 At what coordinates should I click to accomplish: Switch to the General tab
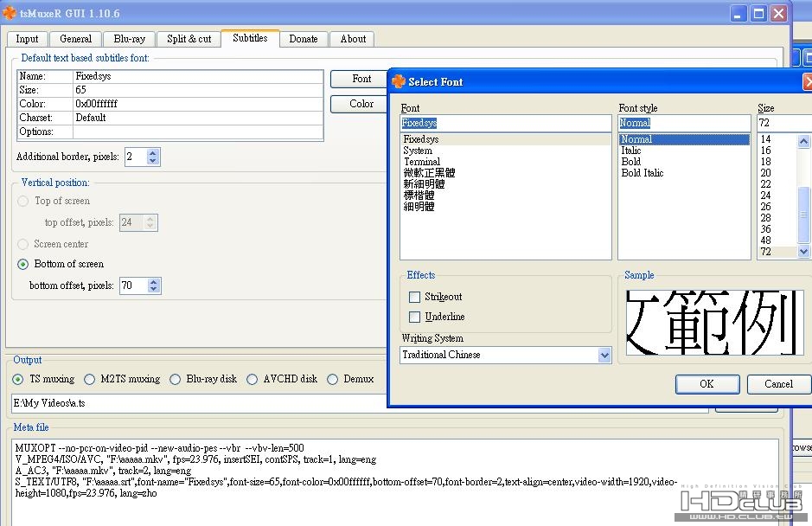(x=75, y=39)
